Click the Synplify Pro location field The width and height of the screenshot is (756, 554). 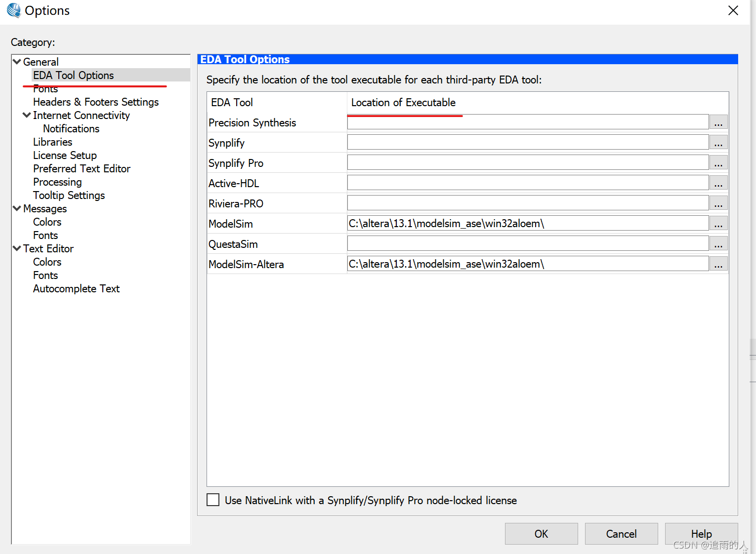528,162
